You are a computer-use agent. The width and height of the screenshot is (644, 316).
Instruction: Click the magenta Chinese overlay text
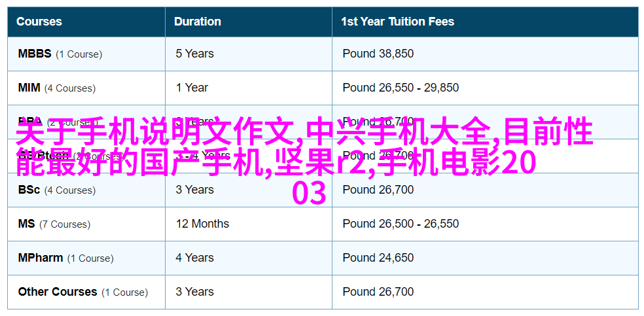305,160
